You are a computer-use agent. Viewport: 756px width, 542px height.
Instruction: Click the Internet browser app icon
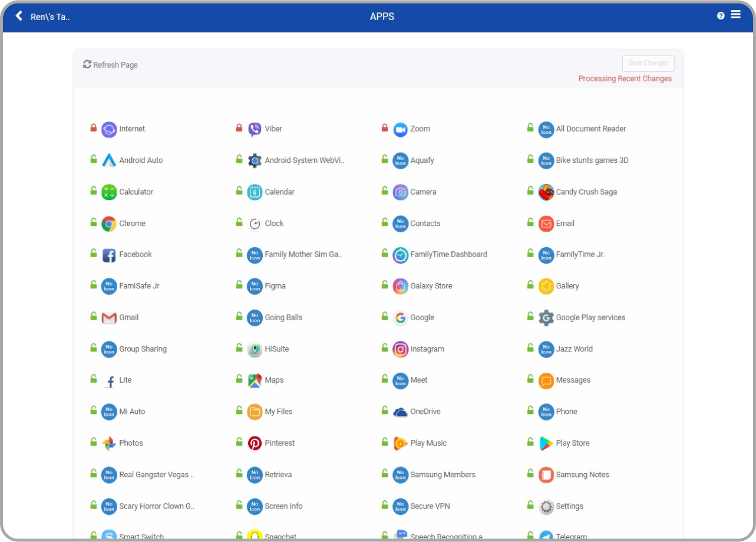(x=109, y=129)
